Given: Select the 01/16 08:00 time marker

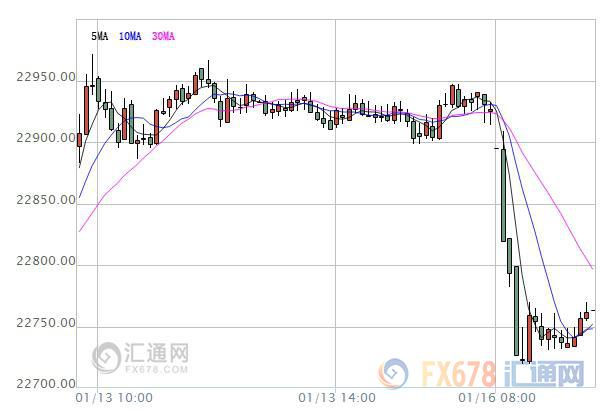Looking at the screenshot, I should tap(497, 398).
